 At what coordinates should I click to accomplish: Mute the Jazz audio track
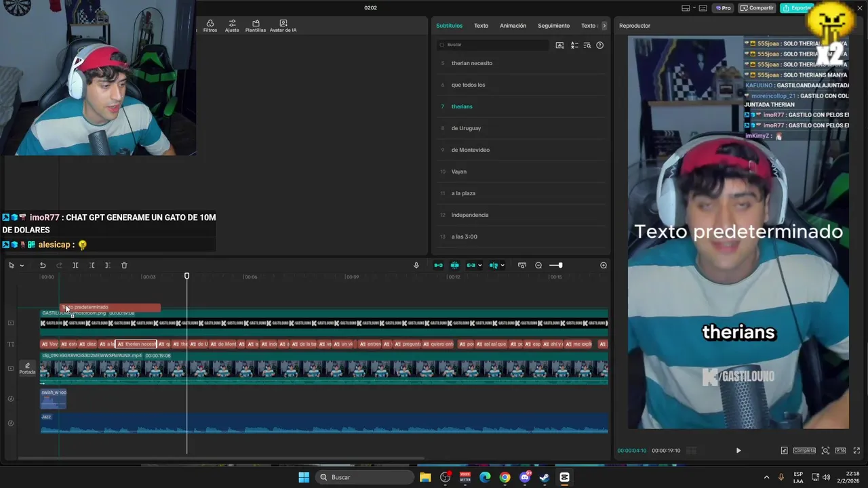pos(10,423)
